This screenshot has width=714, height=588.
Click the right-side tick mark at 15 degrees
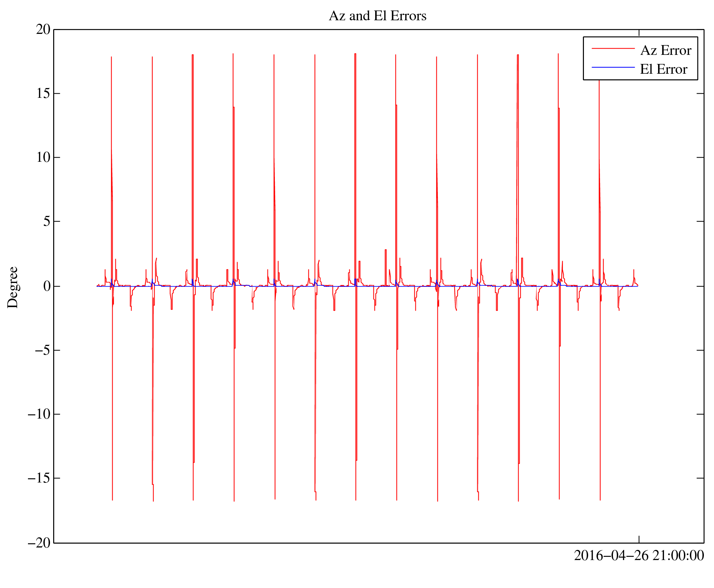(700, 94)
